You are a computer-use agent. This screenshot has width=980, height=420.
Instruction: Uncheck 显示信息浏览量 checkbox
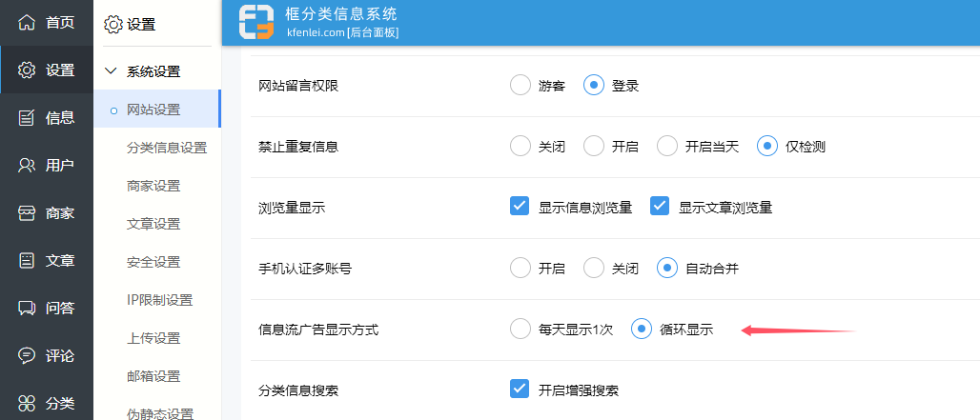[x=520, y=207]
